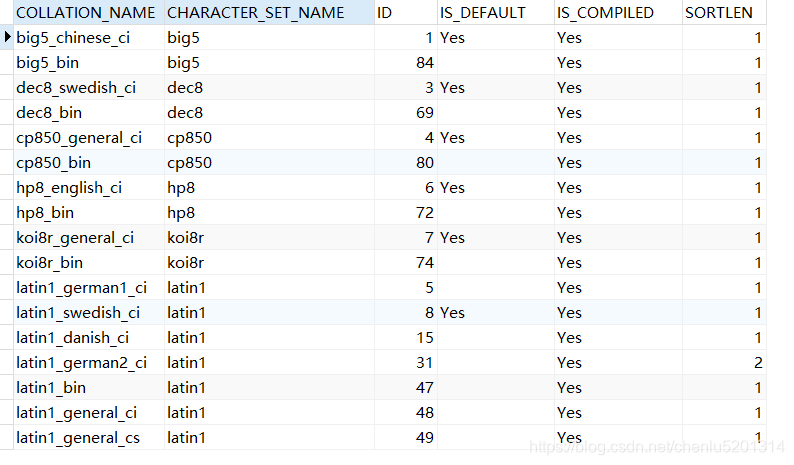
Task: Click the ID column header
Action: pyautogui.click(x=406, y=12)
